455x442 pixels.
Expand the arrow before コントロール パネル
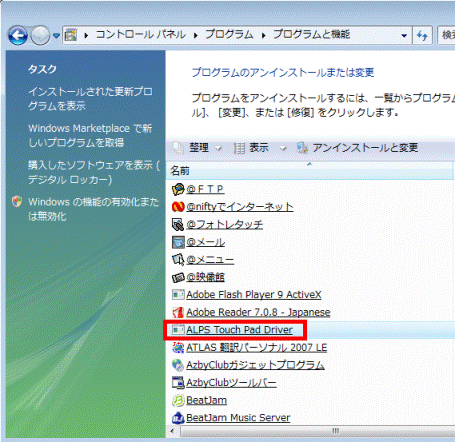point(86,35)
